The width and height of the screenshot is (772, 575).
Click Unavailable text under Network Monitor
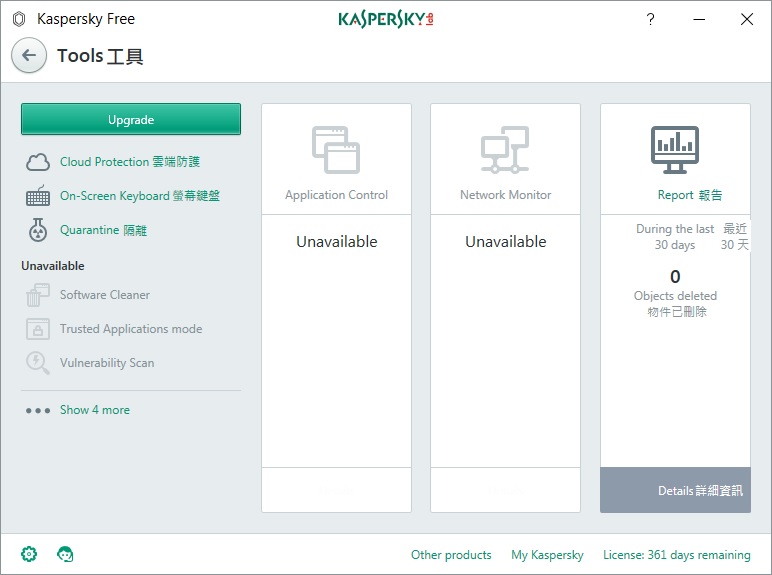506,242
